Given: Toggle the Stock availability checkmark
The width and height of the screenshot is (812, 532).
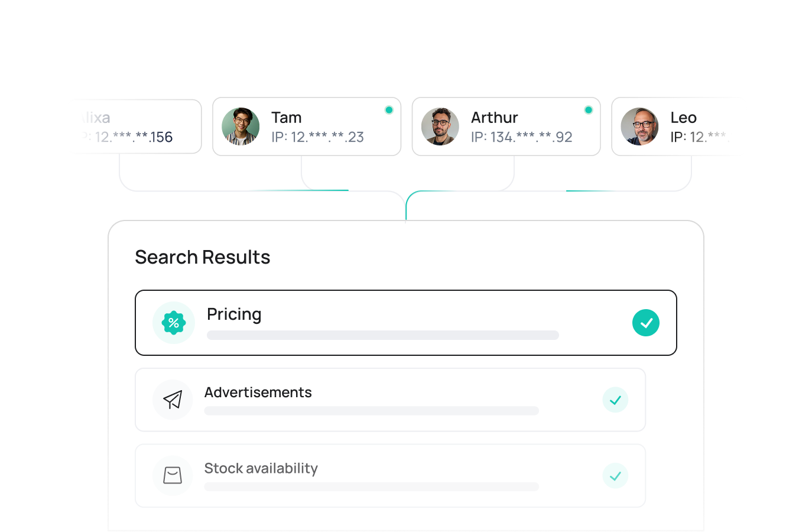Looking at the screenshot, I should tap(615, 476).
